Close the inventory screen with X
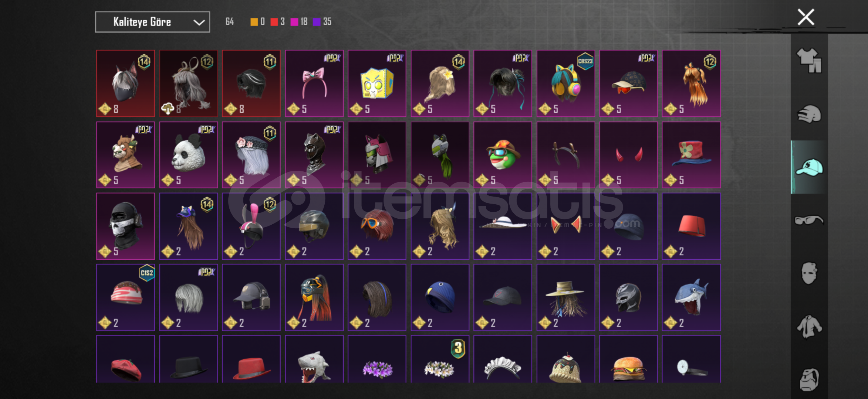 (x=805, y=17)
